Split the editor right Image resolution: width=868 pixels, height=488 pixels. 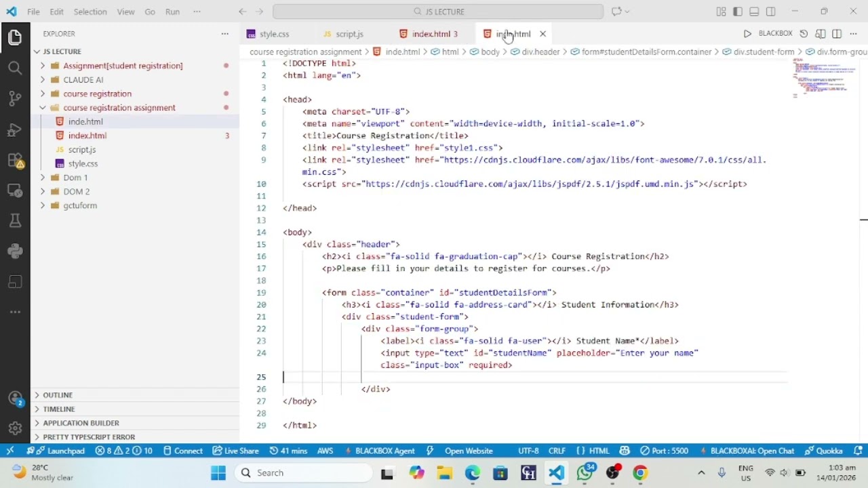837,34
